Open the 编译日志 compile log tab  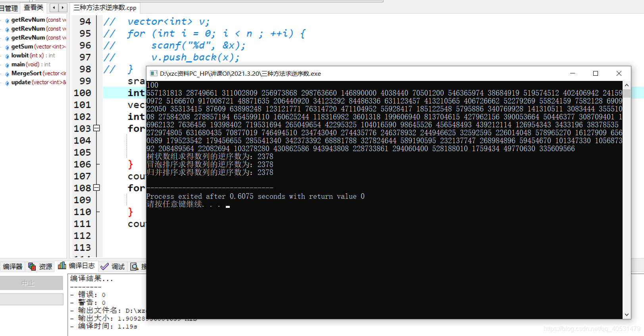click(77, 266)
